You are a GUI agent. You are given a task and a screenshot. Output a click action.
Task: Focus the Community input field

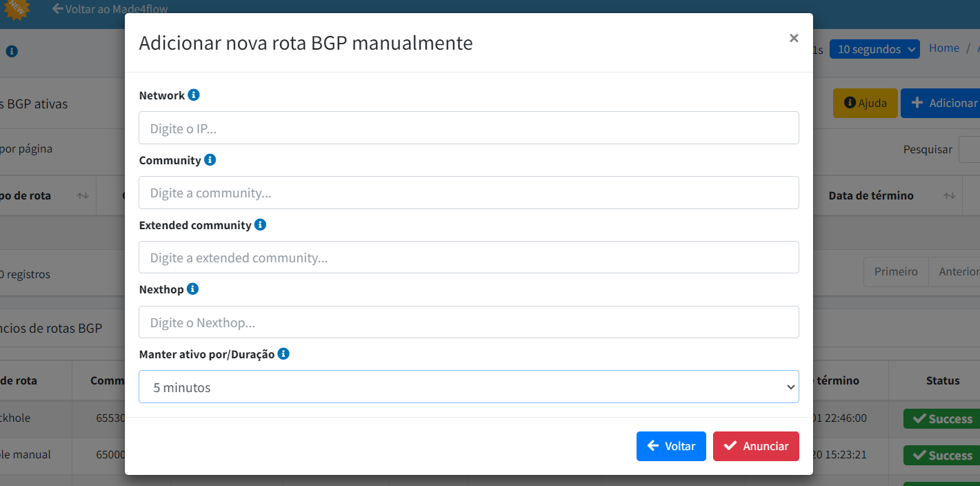coord(469,193)
